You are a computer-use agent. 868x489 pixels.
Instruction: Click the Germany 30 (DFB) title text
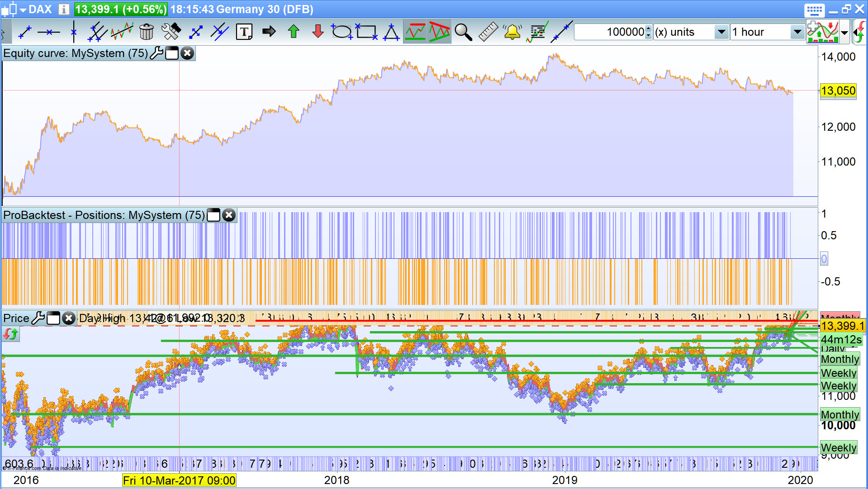265,9
